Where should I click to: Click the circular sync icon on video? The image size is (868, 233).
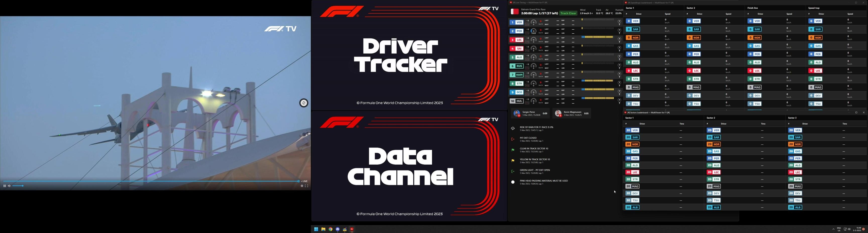[x=303, y=103]
